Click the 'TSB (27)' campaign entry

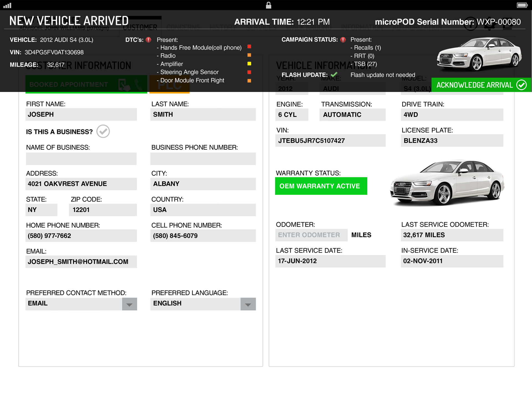[364, 64]
